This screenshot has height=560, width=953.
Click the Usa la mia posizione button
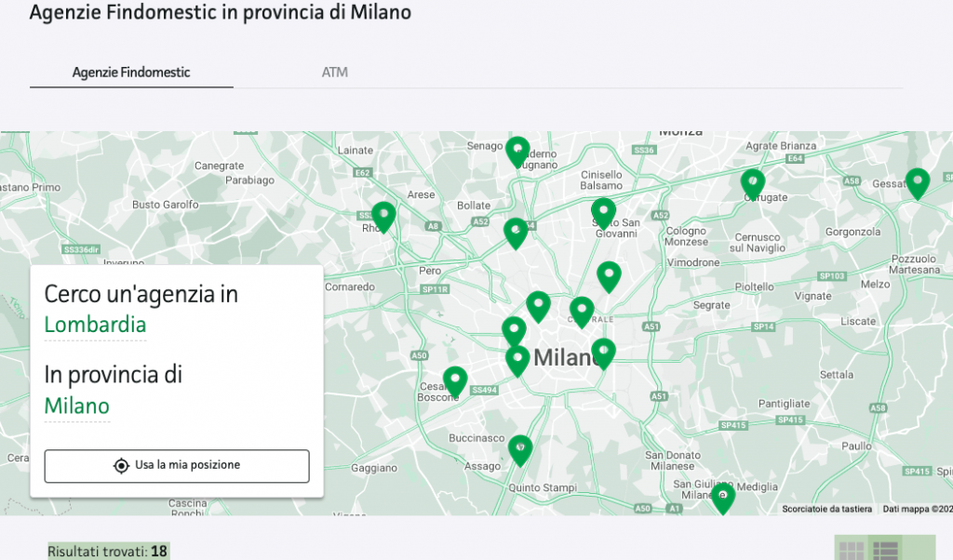coord(176,466)
